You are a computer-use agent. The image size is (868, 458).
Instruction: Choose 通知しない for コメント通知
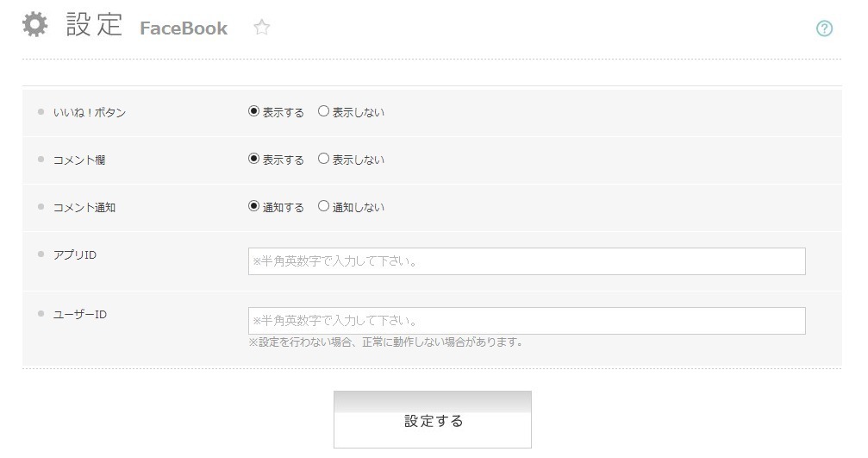click(323, 206)
